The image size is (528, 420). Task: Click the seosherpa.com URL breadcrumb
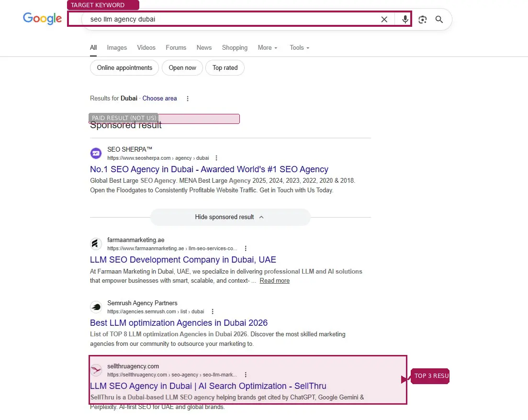pyautogui.click(x=158, y=158)
